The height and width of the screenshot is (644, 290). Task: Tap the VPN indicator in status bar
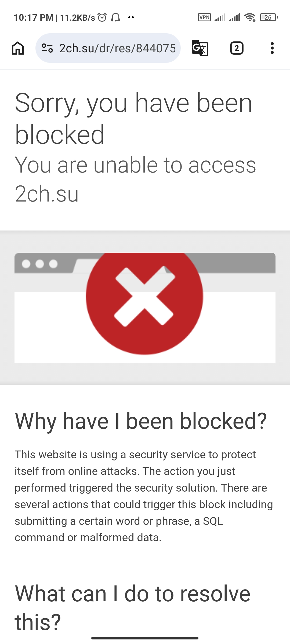204,17
